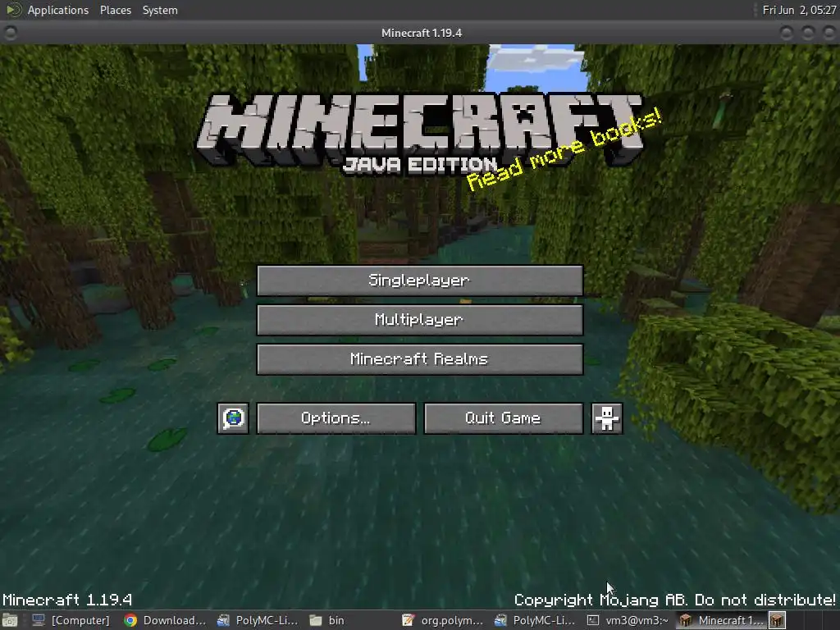Open the Multiplayer server list

click(x=420, y=320)
